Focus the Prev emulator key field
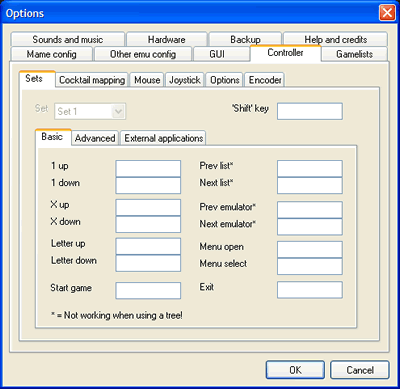400x389 pixels. [x=310, y=210]
